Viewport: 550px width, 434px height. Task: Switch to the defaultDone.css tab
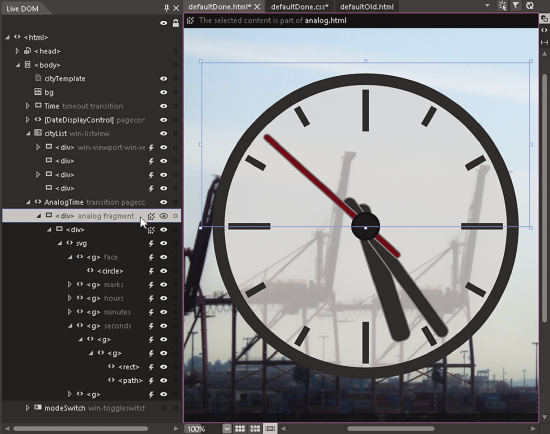[x=300, y=7]
